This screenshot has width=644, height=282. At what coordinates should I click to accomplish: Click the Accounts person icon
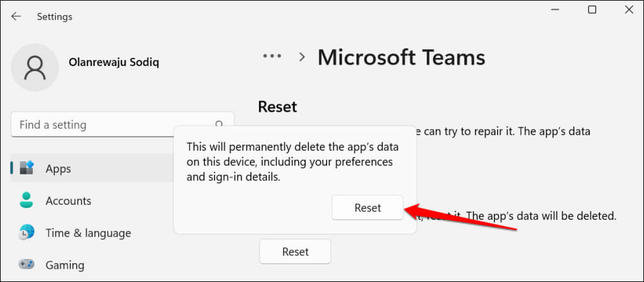click(x=26, y=200)
